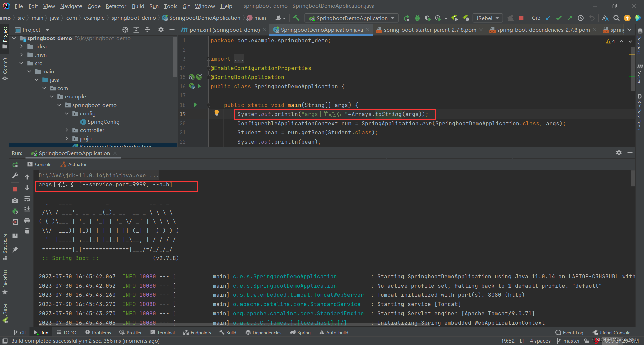Open the Navigate menu

(71, 6)
